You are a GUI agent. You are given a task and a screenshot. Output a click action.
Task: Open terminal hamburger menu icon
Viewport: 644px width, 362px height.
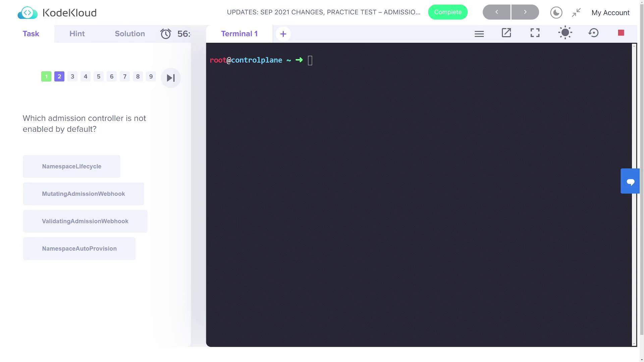tap(479, 34)
